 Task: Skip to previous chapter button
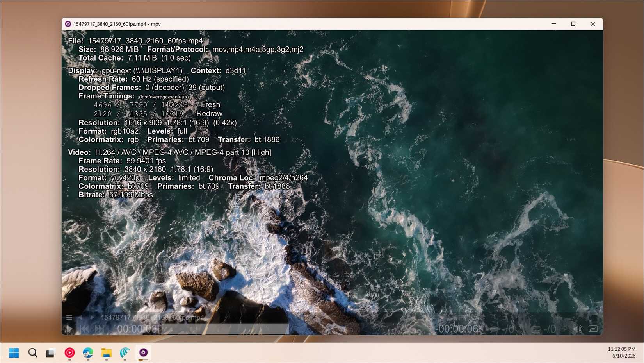84,329
